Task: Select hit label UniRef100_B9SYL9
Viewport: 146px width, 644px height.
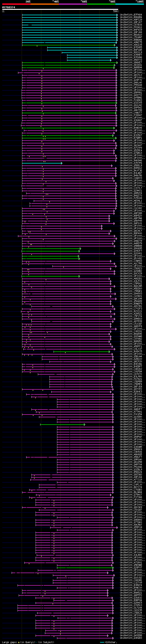Action: point(131,52)
